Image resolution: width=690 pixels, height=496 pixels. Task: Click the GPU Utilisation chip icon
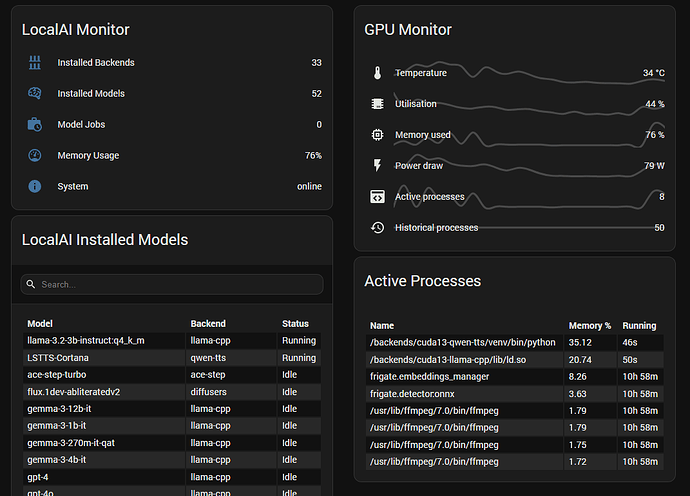coord(377,104)
